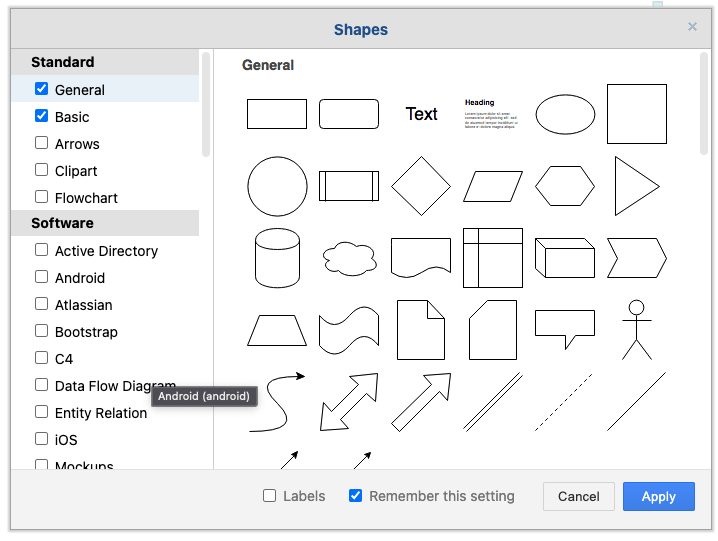Toggle the Labels checkbox

(270, 496)
